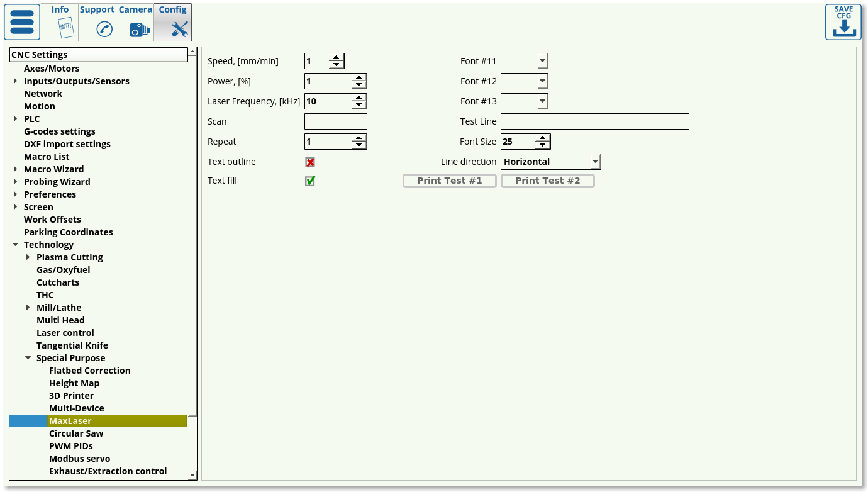The width and height of the screenshot is (868, 492).
Task: Decrease the Font Size with down arrow
Action: [543, 145]
